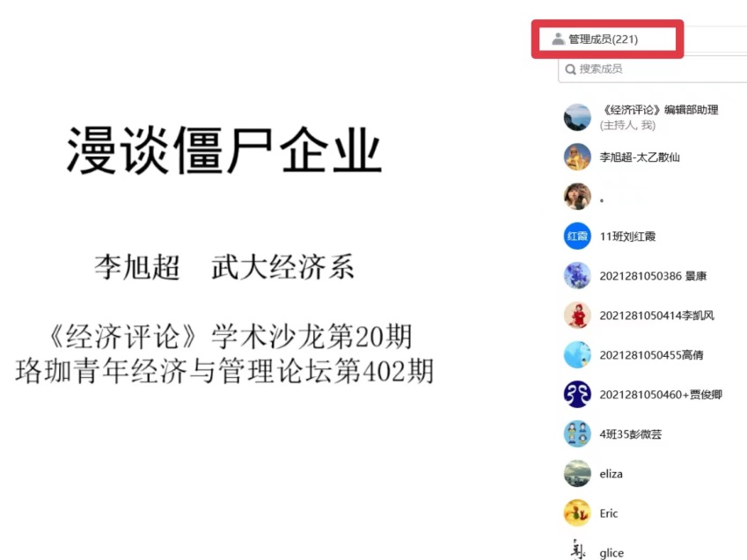Click the 4班35彭微芸 avatar
This screenshot has height=560, width=747.
(x=577, y=433)
